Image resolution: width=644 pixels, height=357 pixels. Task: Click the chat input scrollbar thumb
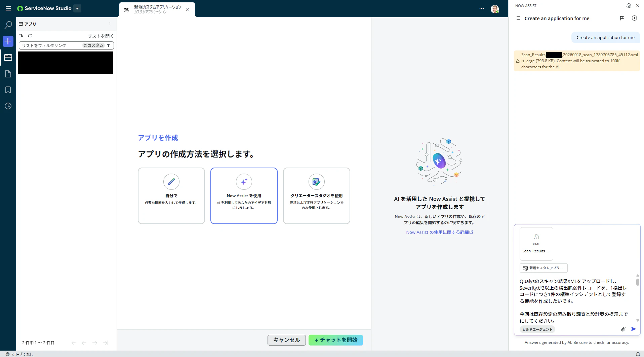pos(638,282)
